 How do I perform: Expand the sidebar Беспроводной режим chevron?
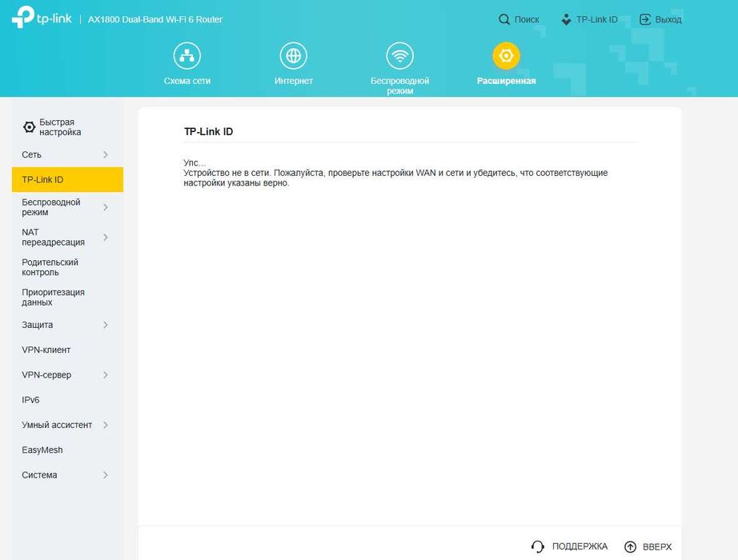coord(106,207)
